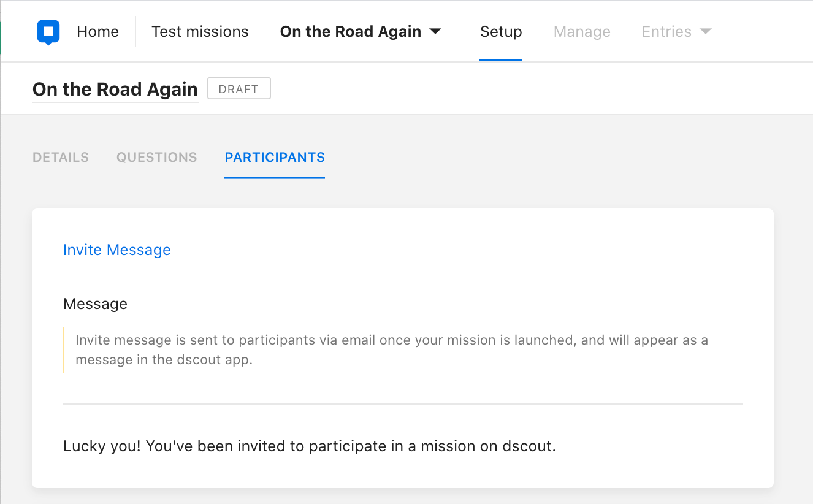Viewport: 813px width, 504px height.
Task: Click the invite message help note text
Action: coord(391,349)
